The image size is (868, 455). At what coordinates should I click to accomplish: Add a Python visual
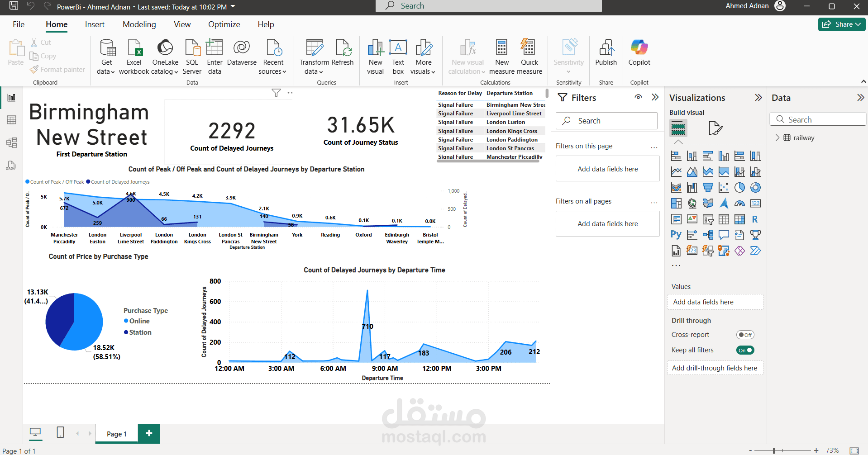676,235
